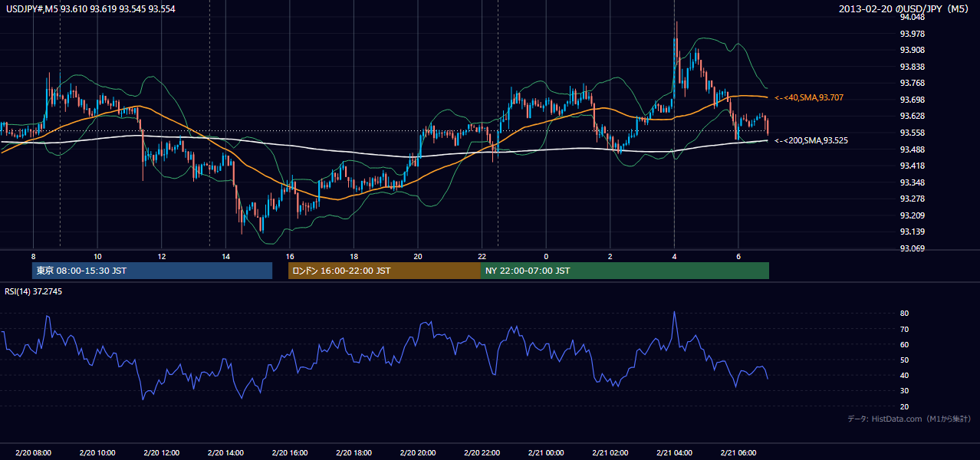
Task: Click the RSI axis level 70
Action: 905,330
